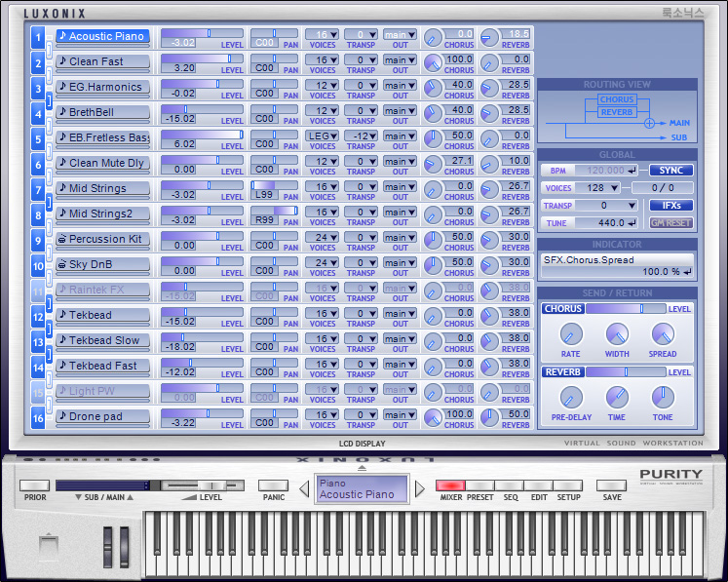Toggle the IFXs button

pos(671,206)
